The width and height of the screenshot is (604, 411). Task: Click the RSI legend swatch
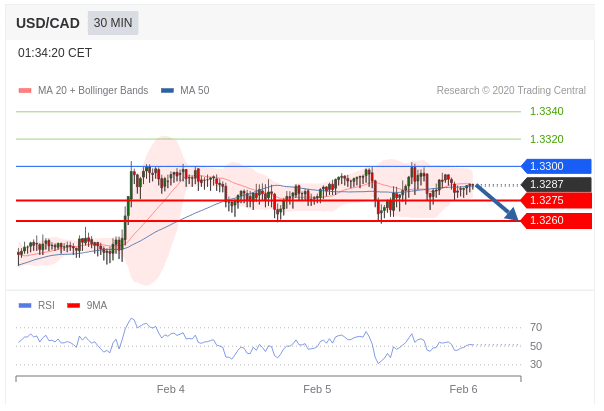25,305
